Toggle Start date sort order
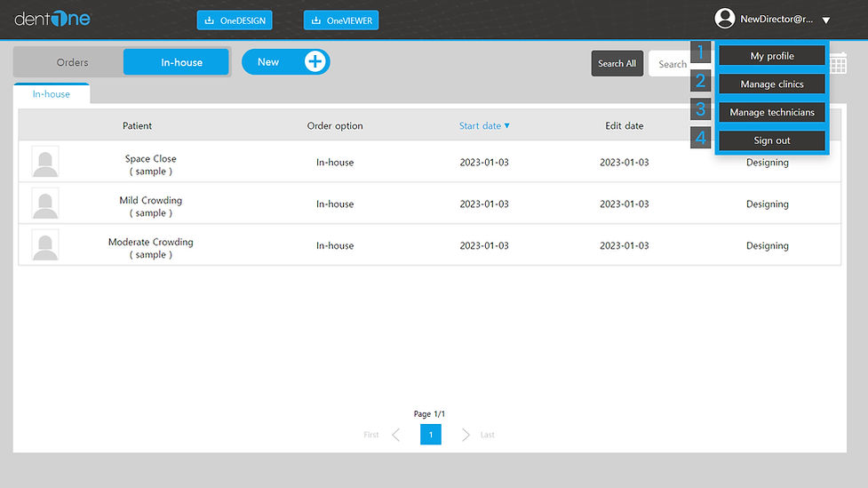This screenshot has width=868, height=488. coord(484,125)
